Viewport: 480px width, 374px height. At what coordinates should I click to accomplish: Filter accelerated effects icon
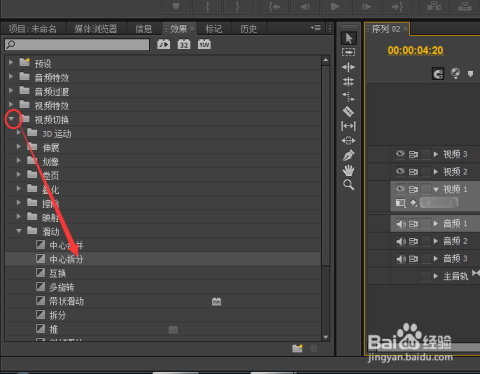[164, 44]
